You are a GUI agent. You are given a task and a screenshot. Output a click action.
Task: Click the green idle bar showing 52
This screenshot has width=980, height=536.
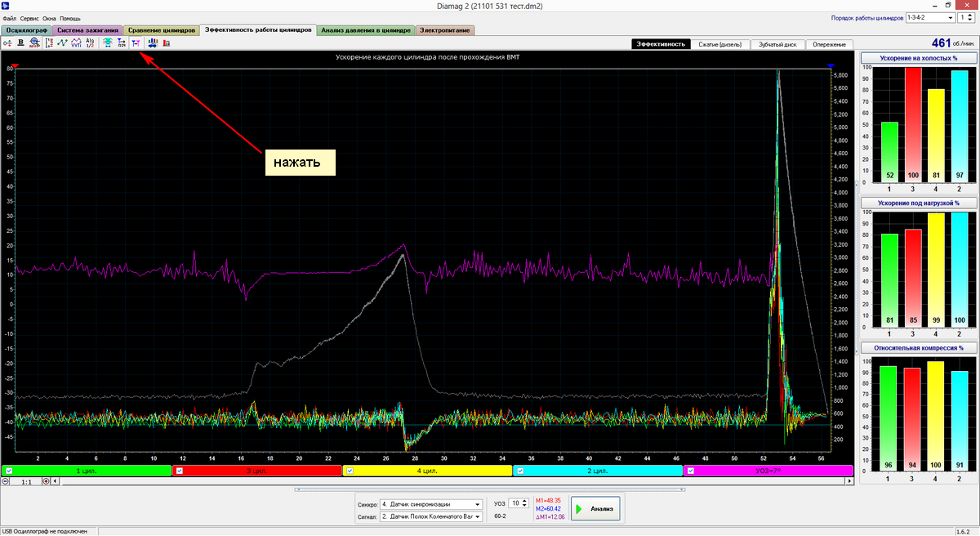click(x=889, y=151)
